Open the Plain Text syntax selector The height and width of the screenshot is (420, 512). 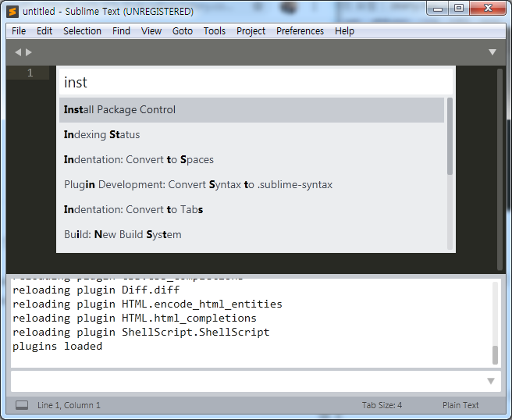click(x=460, y=405)
